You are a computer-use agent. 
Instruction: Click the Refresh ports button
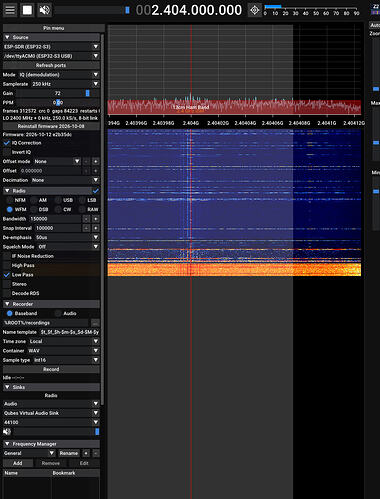tap(51, 65)
